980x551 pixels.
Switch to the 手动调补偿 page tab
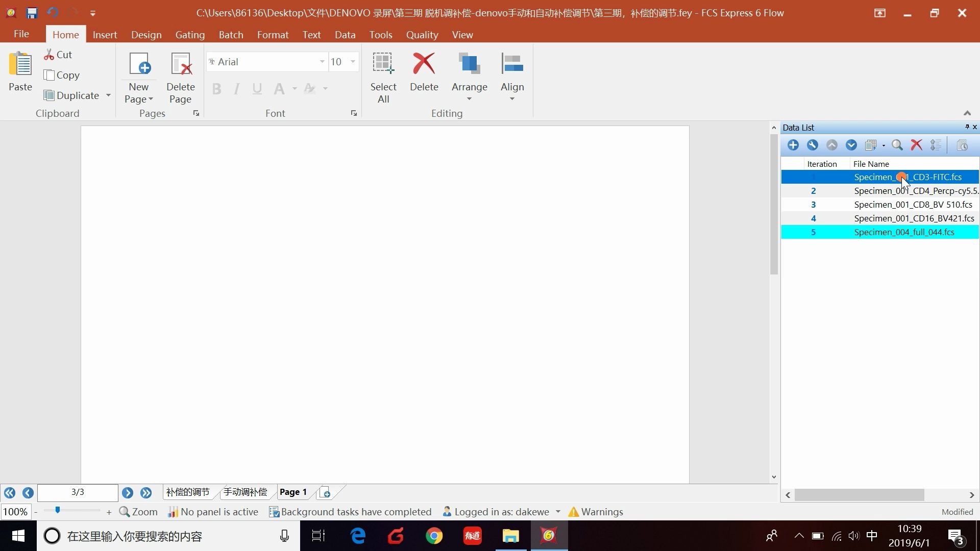(x=245, y=492)
